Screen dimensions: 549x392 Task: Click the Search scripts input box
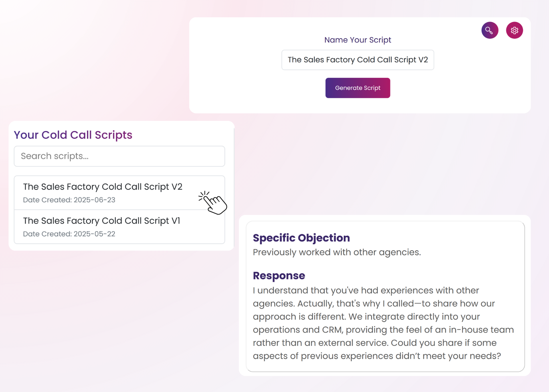[119, 156]
